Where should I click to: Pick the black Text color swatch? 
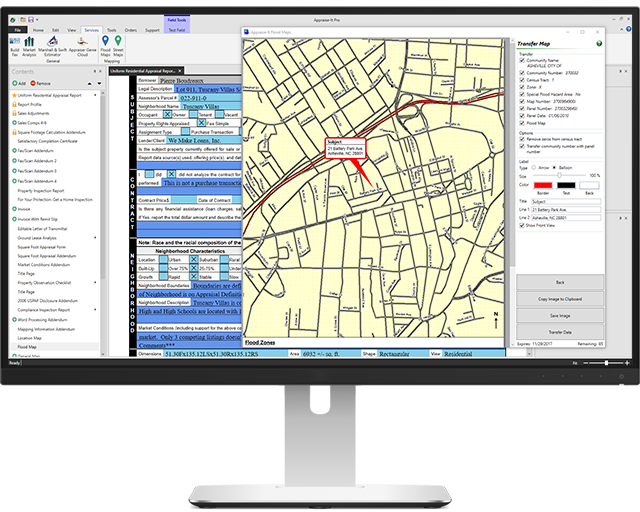tap(566, 185)
